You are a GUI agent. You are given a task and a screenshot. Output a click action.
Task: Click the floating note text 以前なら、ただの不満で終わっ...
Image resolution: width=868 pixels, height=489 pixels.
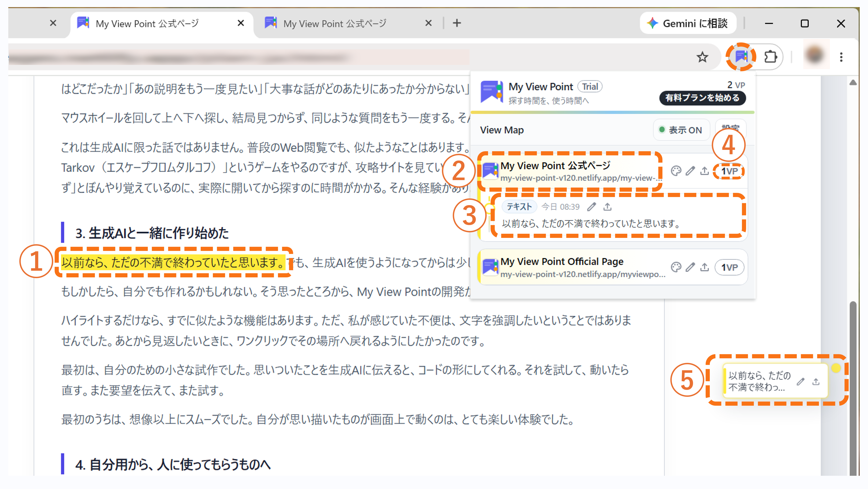click(x=759, y=381)
